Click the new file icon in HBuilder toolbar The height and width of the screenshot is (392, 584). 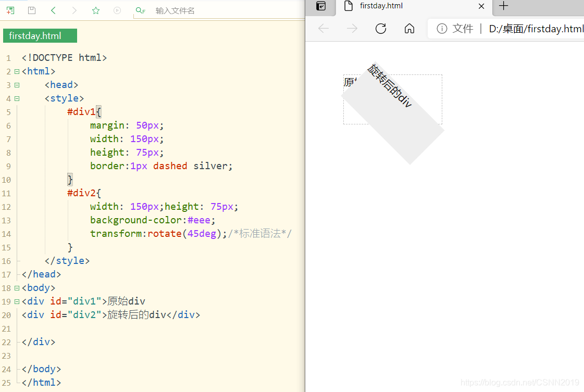tap(10, 10)
